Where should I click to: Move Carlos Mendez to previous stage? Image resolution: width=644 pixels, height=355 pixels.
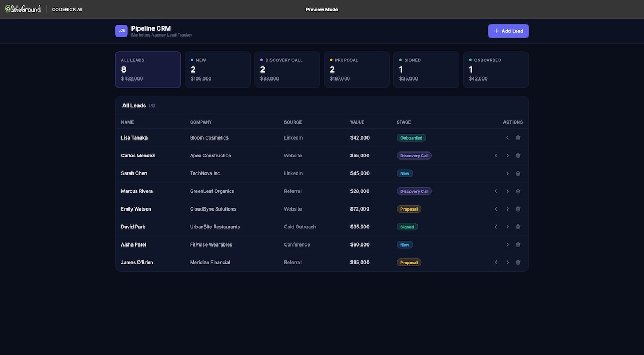pyautogui.click(x=496, y=156)
